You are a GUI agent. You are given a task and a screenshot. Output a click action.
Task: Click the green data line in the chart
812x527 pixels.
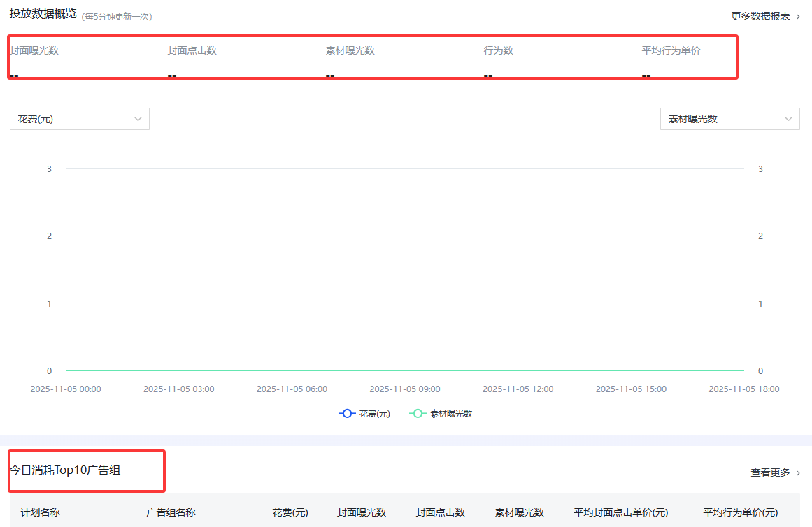(x=404, y=370)
